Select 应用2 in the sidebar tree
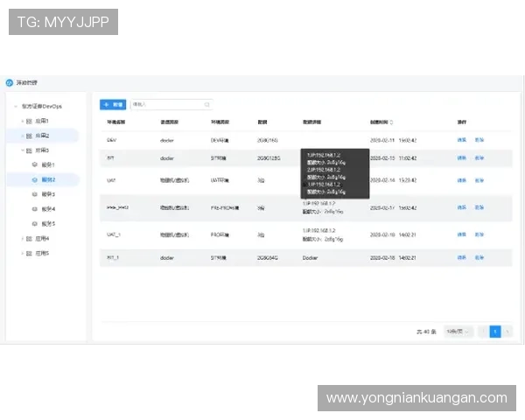The image size is (525, 420). pyautogui.click(x=42, y=136)
